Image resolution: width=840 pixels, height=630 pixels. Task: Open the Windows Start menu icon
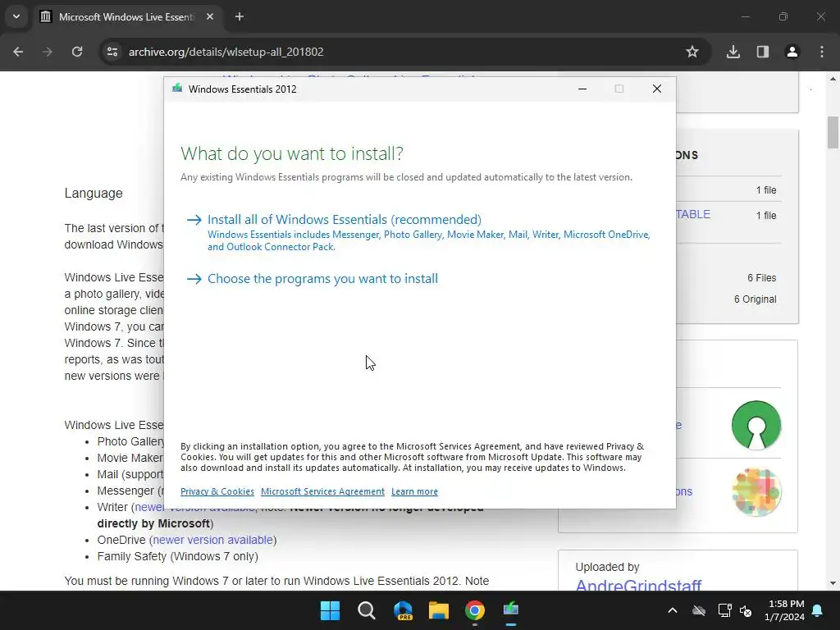[x=330, y=610]
